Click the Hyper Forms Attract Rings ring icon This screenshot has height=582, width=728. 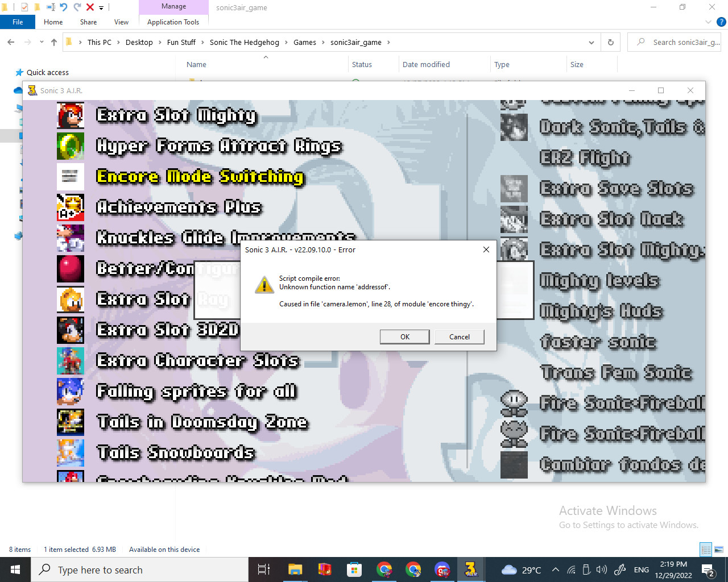pyautogui.click(x=70, y=146)
